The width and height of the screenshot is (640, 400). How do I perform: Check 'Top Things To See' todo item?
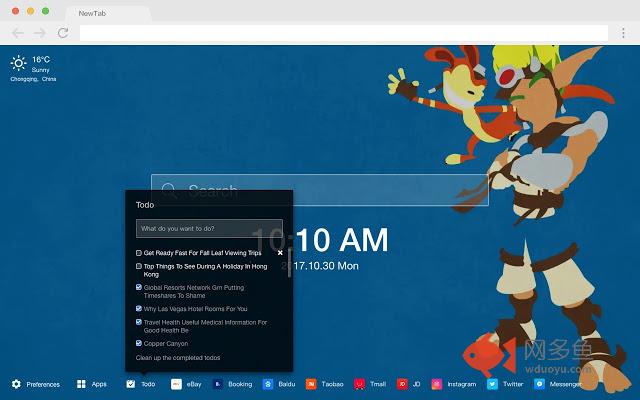point(139,267)
